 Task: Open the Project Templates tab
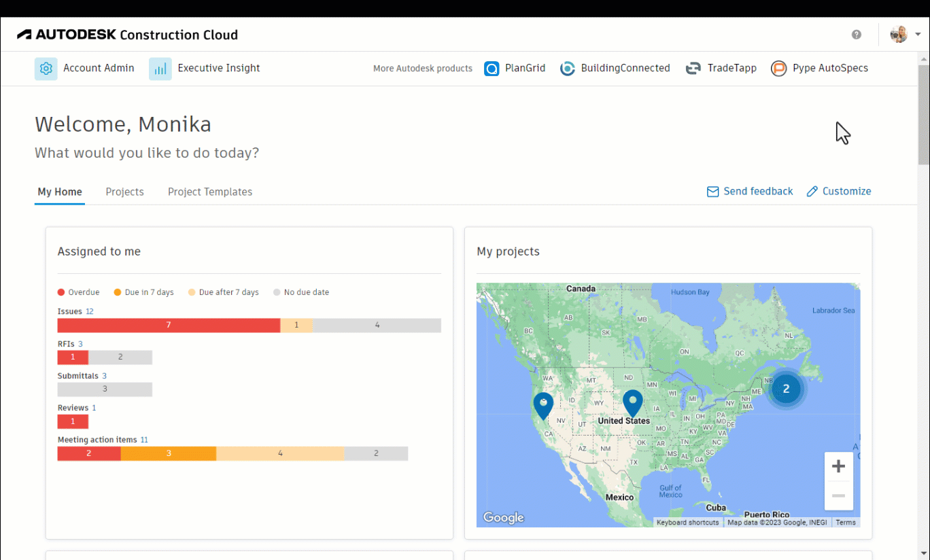[210, 192]
